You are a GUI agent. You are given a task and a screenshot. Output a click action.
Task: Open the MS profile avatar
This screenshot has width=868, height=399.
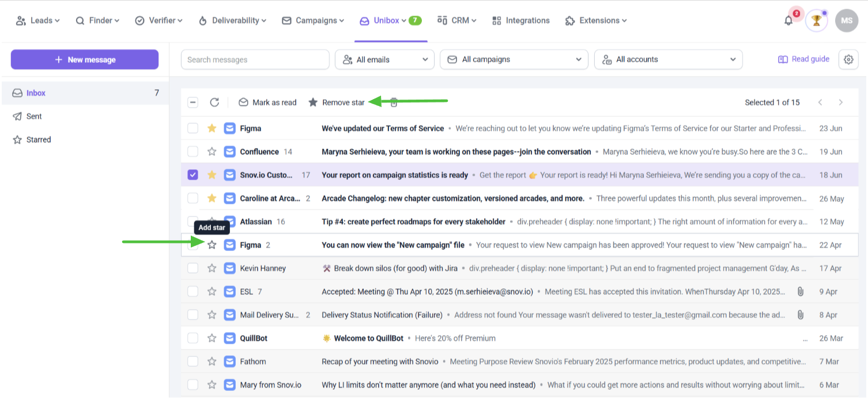click(847, 21)
